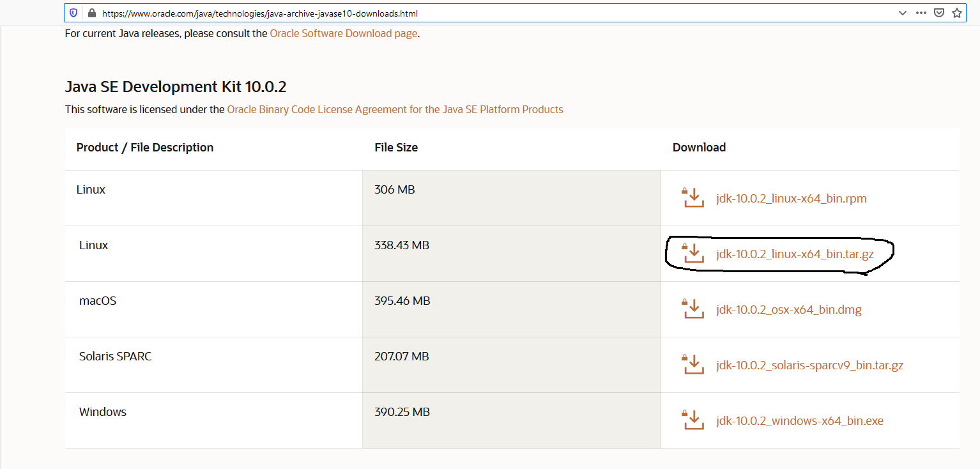The height and width of the screenshot is (469, 980).
Task: Click the Save to Pocket icon
Action: (x=938, y=13)
